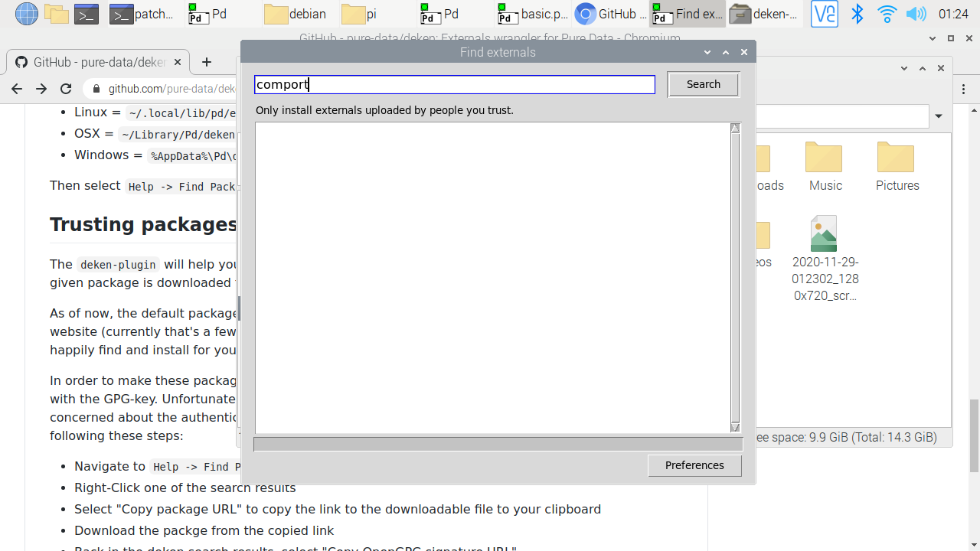
Task: Open the VNC server tray icon
Action: click(x=825, y=13)
